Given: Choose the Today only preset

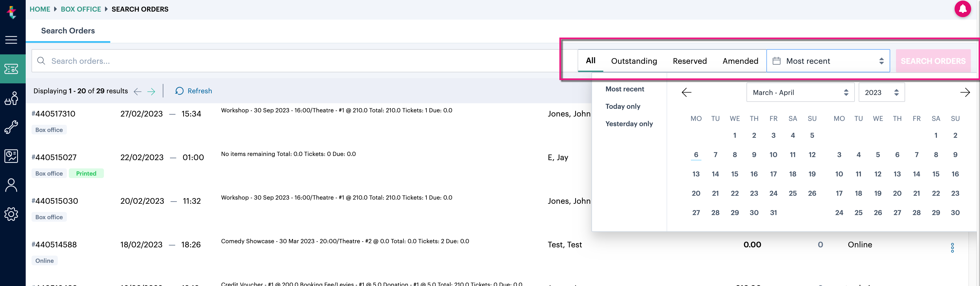Looking at the screenshot, I should tap(623, 106).
